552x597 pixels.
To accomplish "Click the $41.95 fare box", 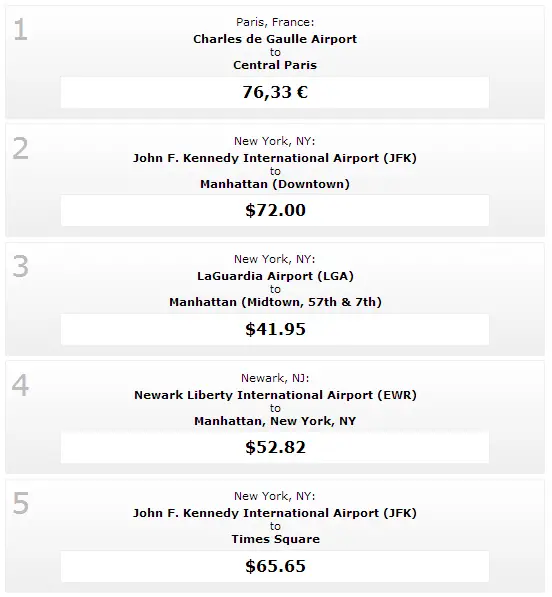I will tap(275, 330).
